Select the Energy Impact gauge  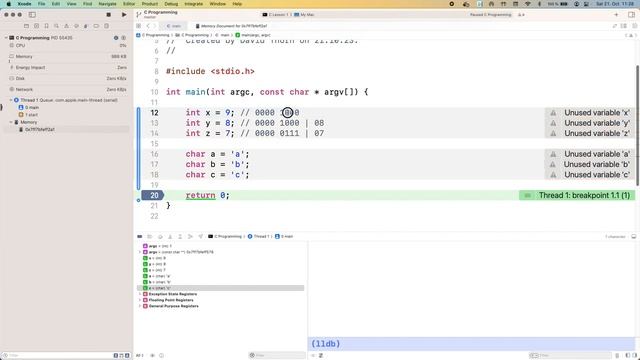[68, 68]
